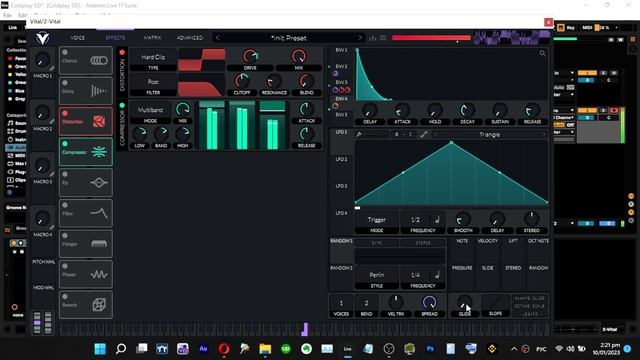Open File Explorer from taskbar
Image resolution: width=640 pixels, height=360 pixels.
click(x=265, y=349)
